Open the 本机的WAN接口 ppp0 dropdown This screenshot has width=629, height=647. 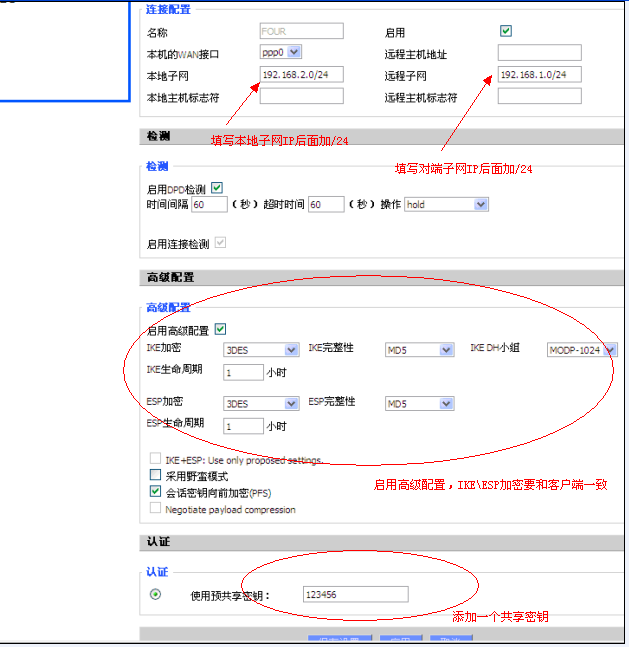click(x=280, y=52)
